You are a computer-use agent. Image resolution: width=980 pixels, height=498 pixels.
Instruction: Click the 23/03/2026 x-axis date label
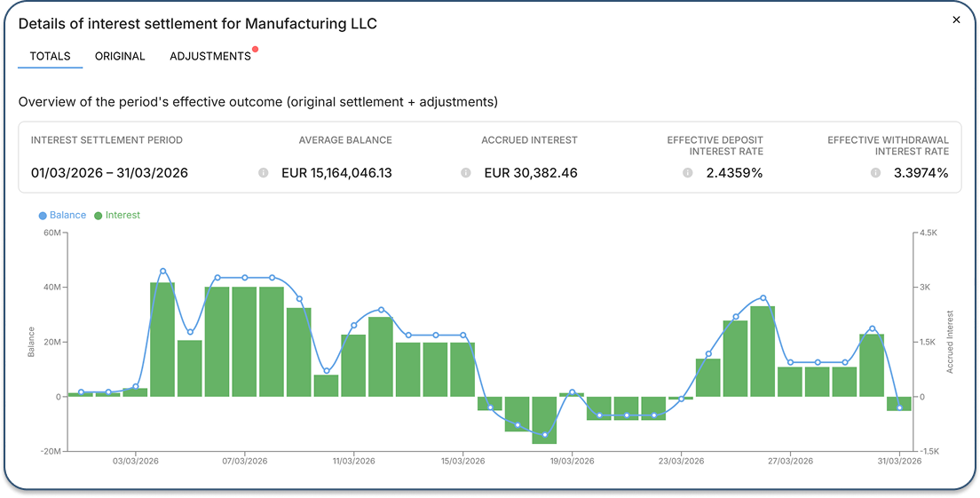(x=681, y=461)
